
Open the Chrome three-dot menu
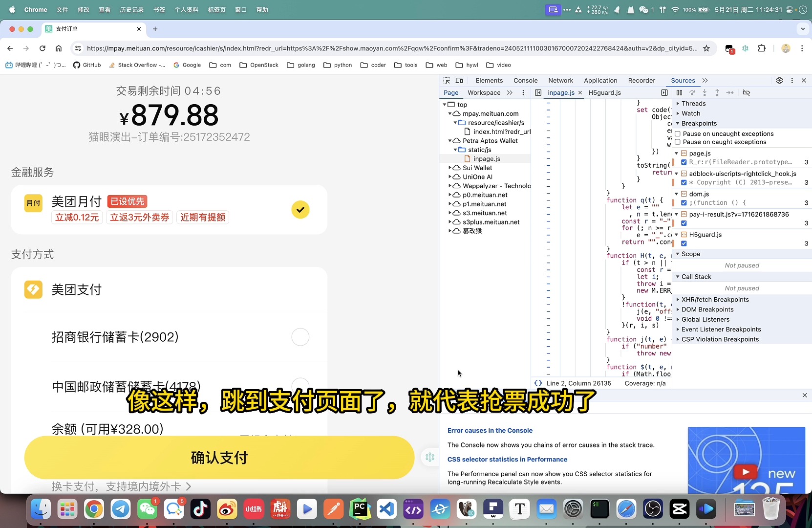(x=802, y=48)
